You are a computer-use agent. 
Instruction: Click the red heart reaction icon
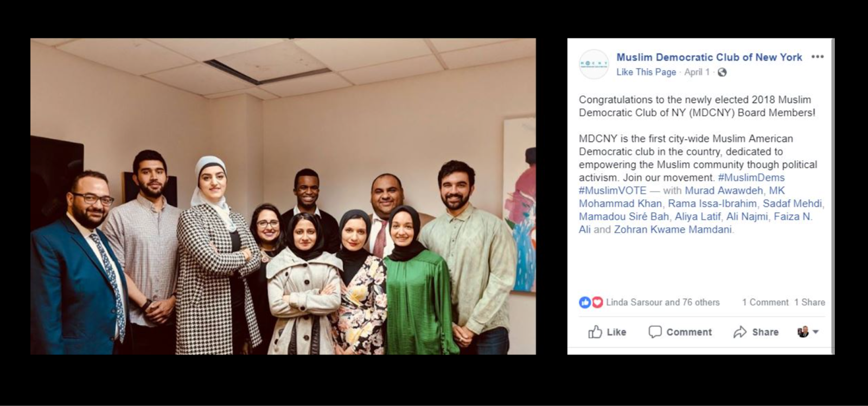point(597,302)
